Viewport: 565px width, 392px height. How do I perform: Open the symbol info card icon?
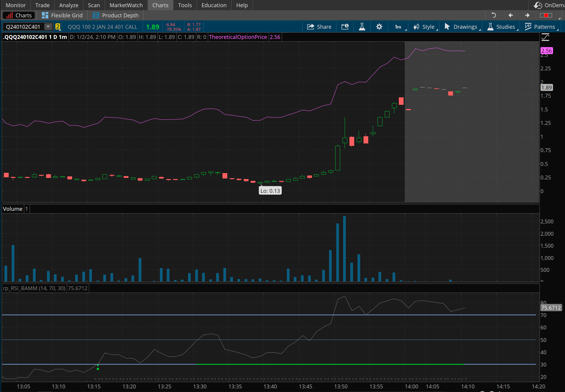[x=345, y=27]
